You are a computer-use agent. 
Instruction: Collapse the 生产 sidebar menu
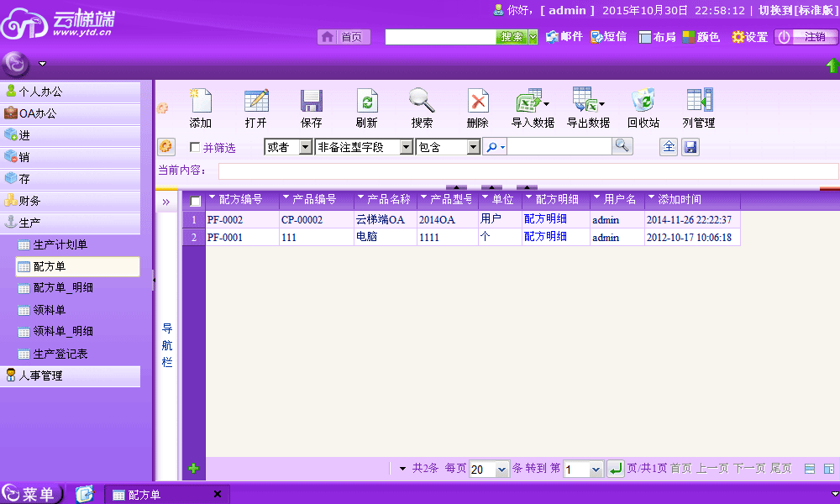pos(71,223)
